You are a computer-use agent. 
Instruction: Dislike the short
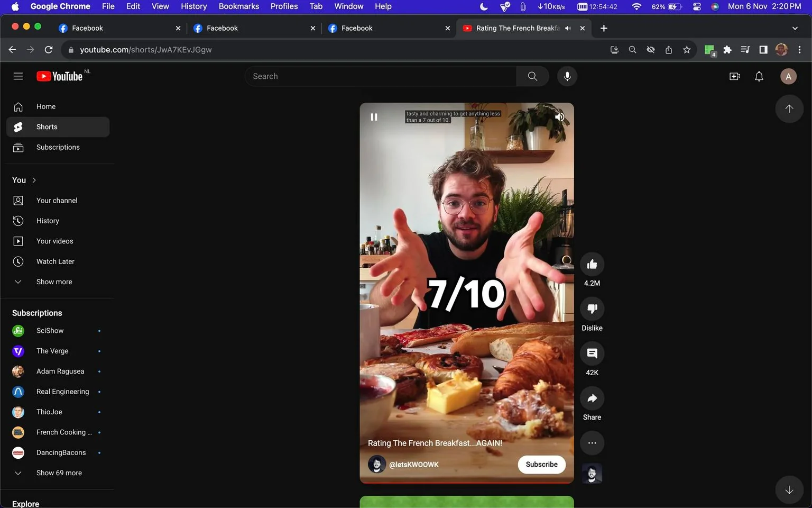pyautogui.click(x=592, y=309)
